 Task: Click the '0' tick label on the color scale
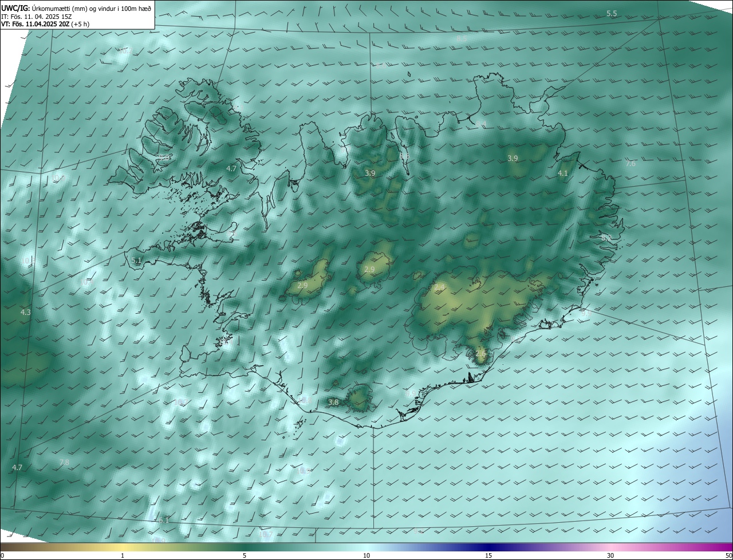(2, 555)
